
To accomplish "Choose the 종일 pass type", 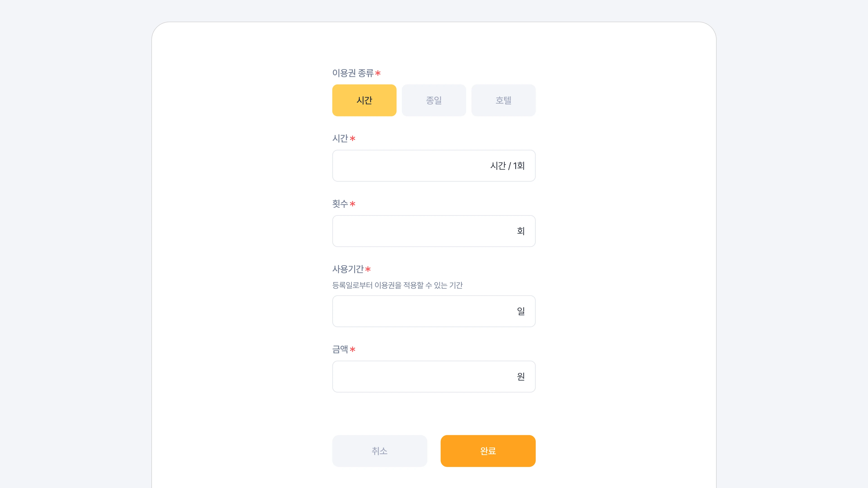I will click(434, 100).
